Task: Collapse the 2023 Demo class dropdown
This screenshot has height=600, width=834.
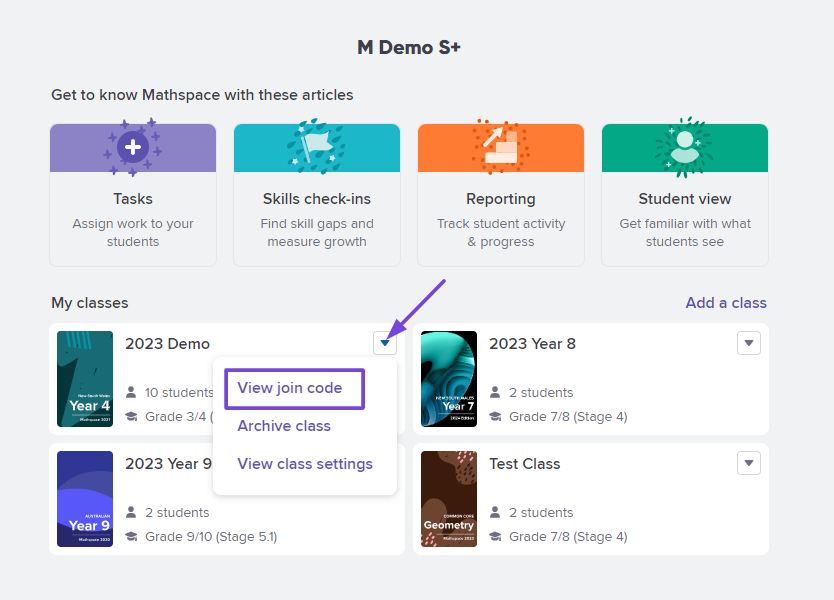Action: tap(385, 343)
